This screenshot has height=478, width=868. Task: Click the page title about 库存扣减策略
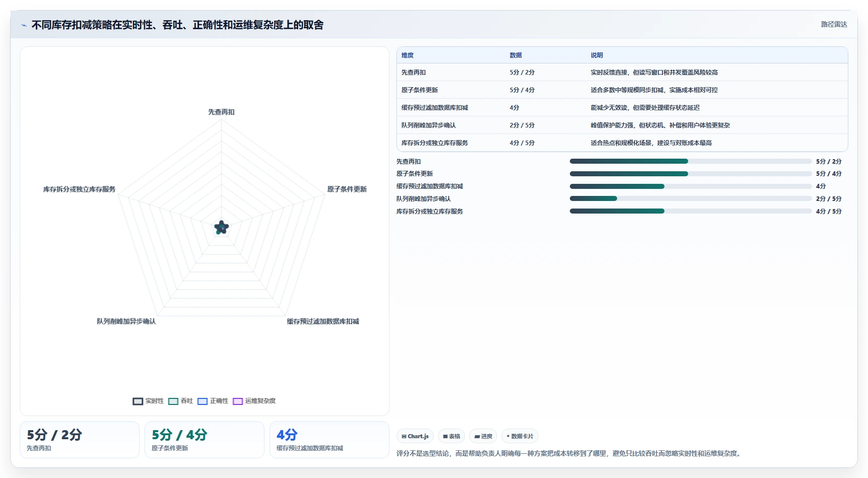(177, 25)
